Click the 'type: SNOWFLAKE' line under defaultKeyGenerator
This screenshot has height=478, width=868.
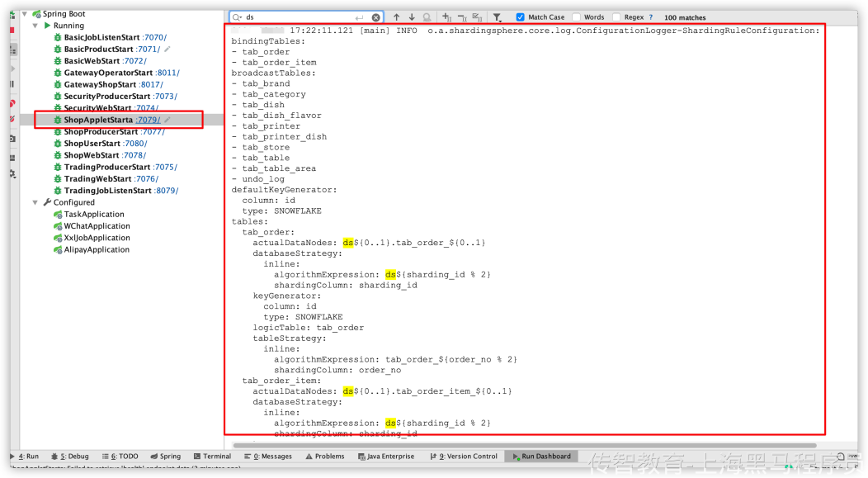click(281, 211)
